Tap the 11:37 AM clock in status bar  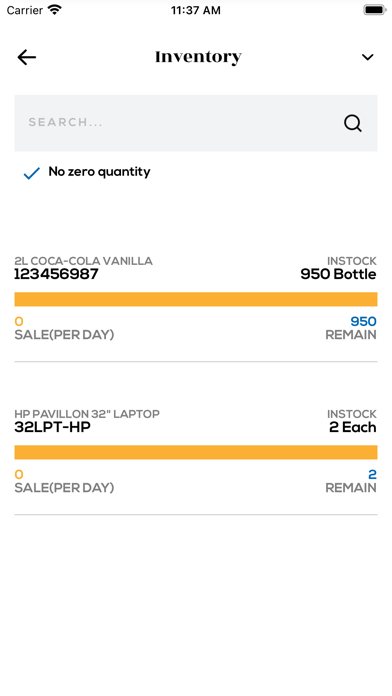[x=196, y=10]
